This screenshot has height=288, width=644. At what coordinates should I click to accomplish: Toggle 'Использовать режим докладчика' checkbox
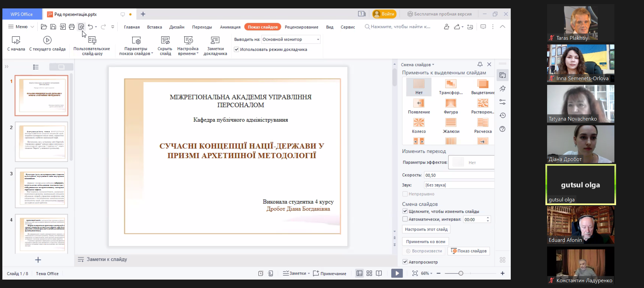click(x=237, y=50)
